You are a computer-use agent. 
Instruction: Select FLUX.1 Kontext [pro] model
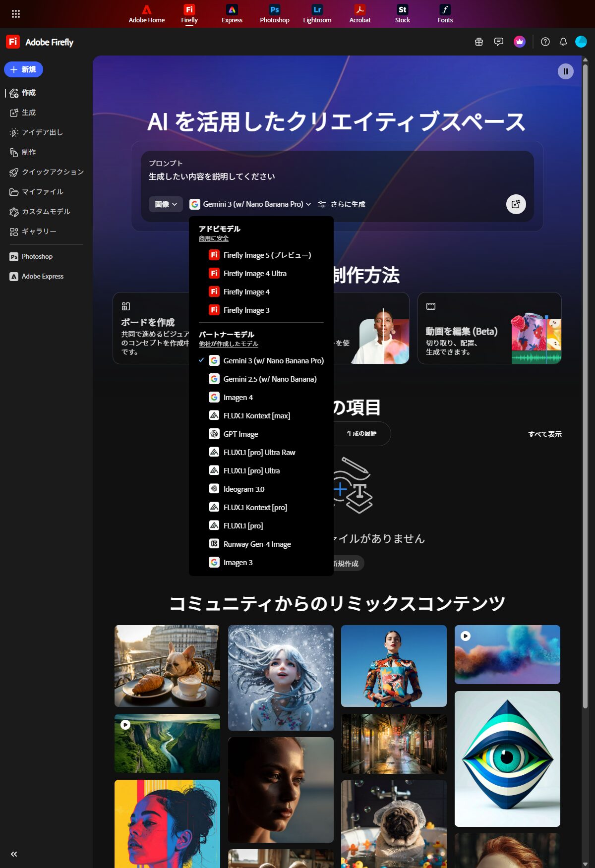(x=261, y=508)
